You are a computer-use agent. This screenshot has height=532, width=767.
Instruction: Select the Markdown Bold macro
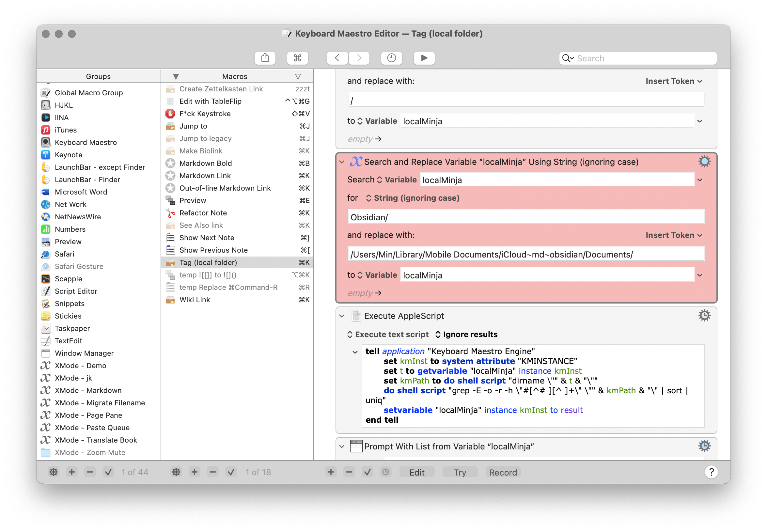tap(237, 163)
